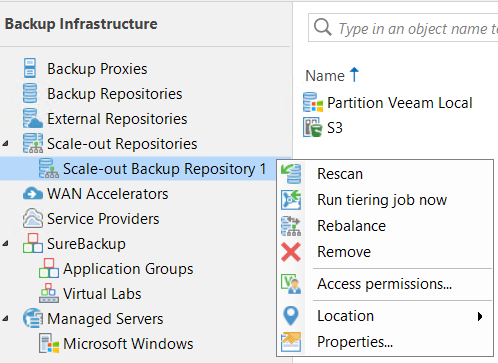Click the Application Groups icon
Screen dimensions: 498x363
[49, 268]
